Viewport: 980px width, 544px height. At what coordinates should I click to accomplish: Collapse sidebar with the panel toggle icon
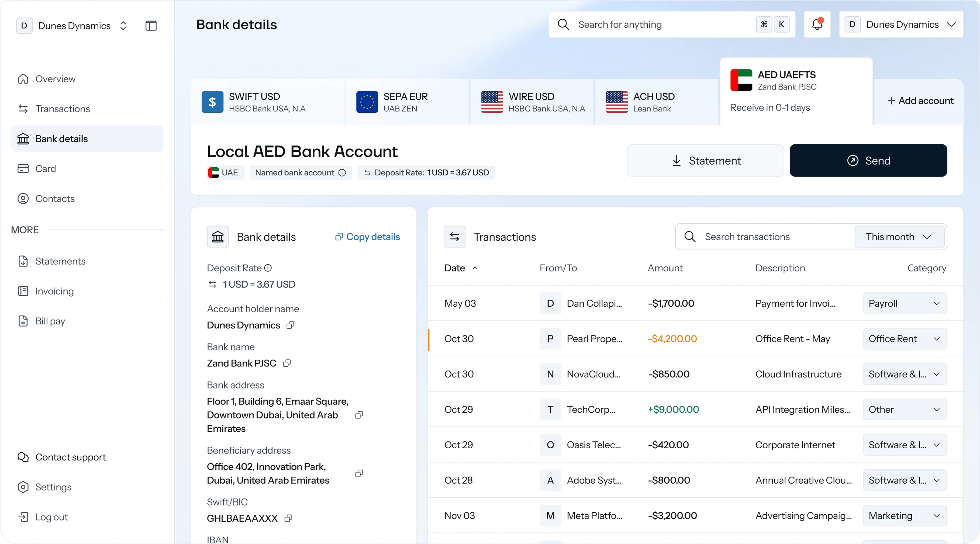[151, 26]
